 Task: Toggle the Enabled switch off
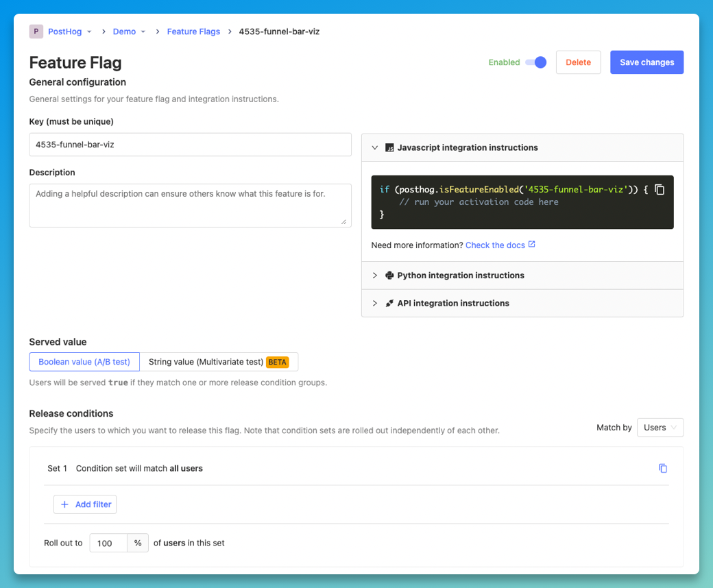535,62
